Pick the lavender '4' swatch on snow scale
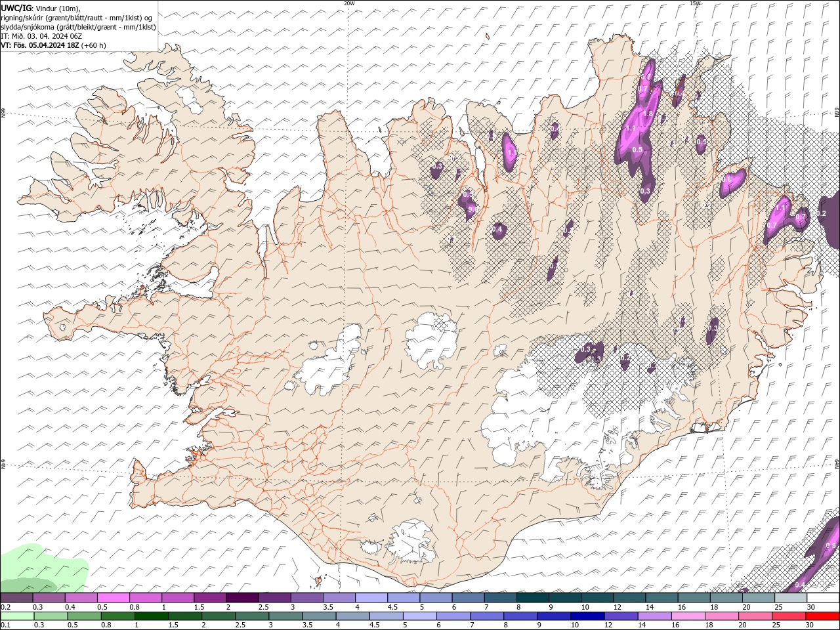840x630 pixels. 371,598
